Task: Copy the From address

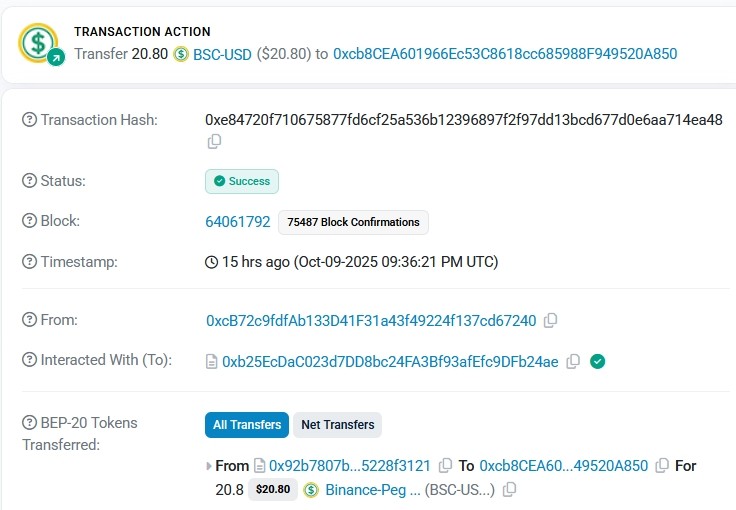Action: point(550,321)
